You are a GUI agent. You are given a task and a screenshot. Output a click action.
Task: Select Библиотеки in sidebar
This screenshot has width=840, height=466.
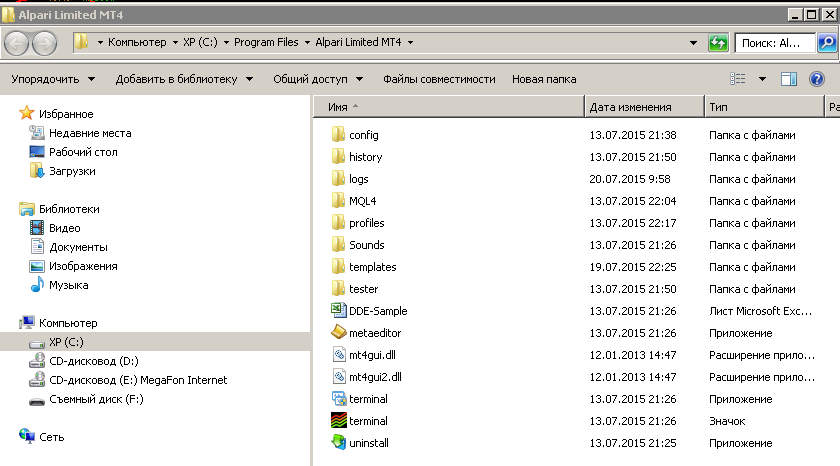pyautogui.click(x=69, y=209)
